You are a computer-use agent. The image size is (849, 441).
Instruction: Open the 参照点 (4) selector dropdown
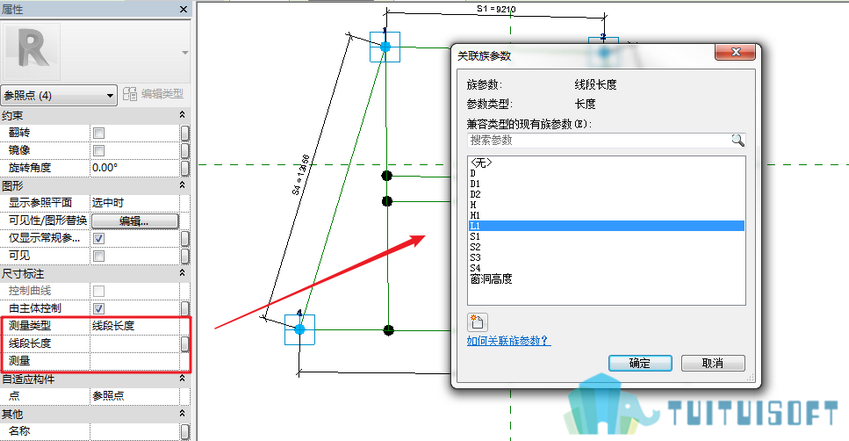[x=59, y=95]
